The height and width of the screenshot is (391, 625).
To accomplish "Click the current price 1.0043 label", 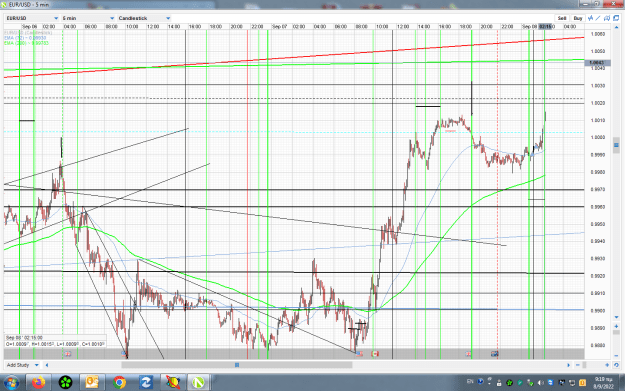I will (596, 63).
